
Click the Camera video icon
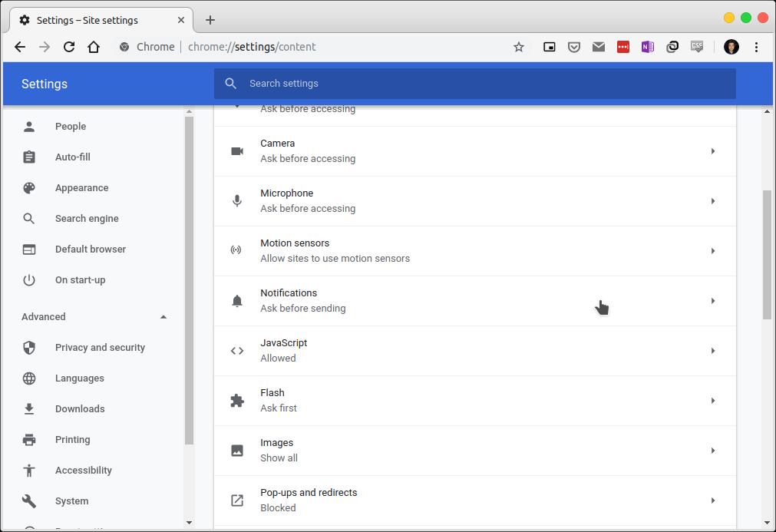(237, 151)
